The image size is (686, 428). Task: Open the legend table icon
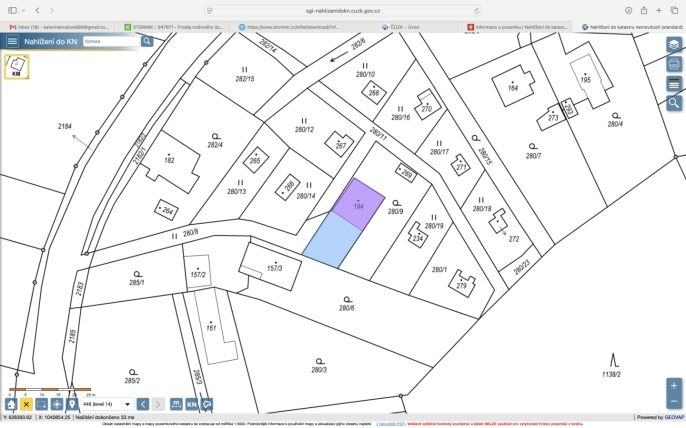(x=674, y=84)
